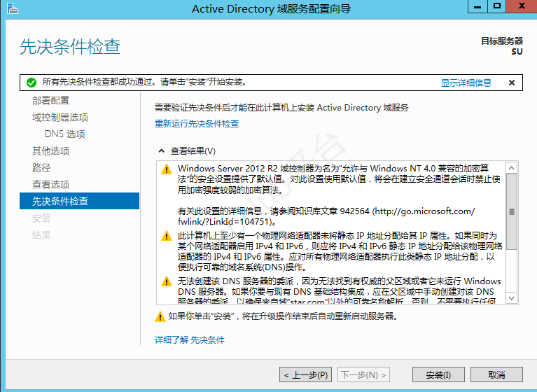
Task: Click the disabled 安装 step in sidebar
Action: pos(41,218)
